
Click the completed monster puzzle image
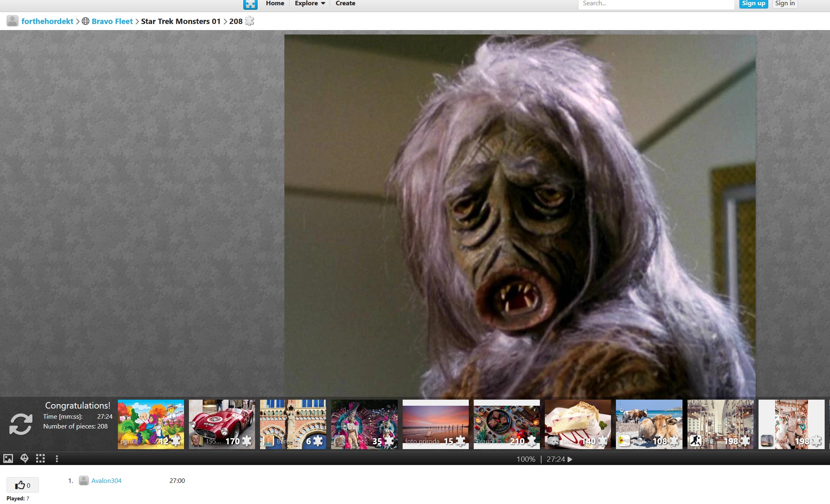coord(520,215)
